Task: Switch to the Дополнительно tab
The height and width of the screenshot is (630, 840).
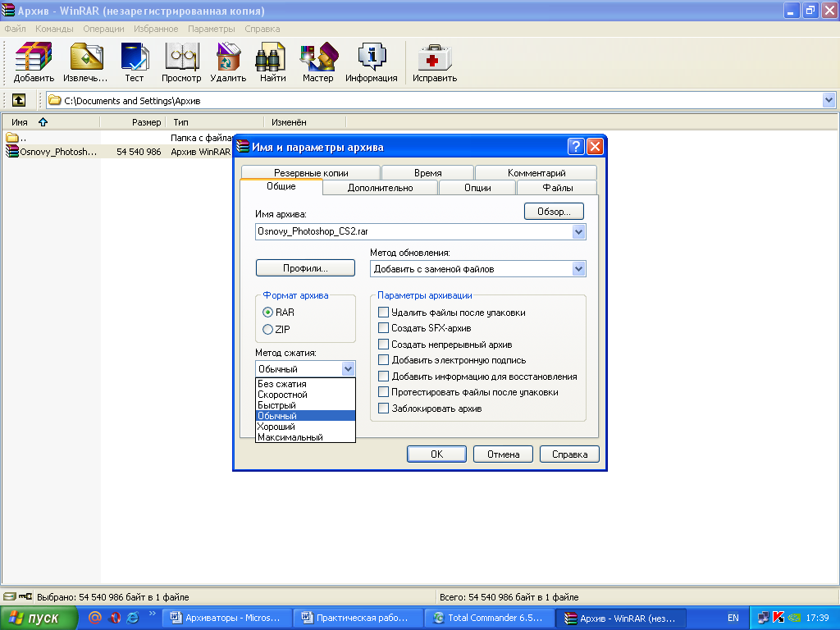Action: coord(381,188)
